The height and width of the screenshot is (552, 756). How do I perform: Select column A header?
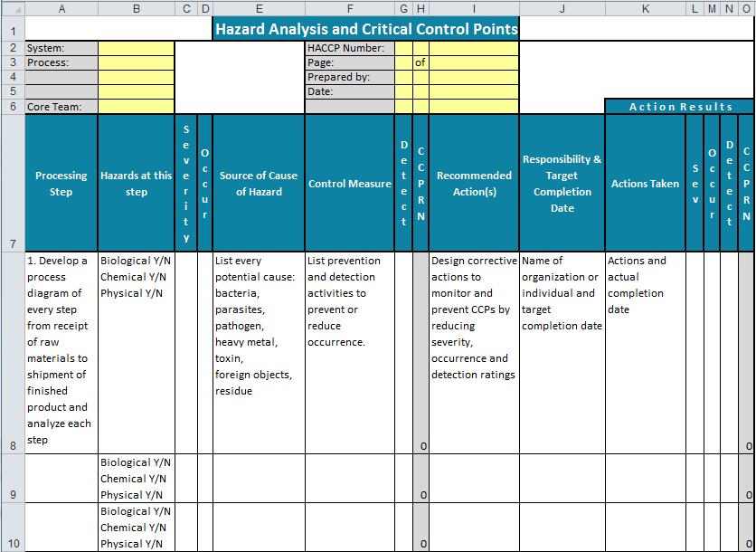(61, 8)
